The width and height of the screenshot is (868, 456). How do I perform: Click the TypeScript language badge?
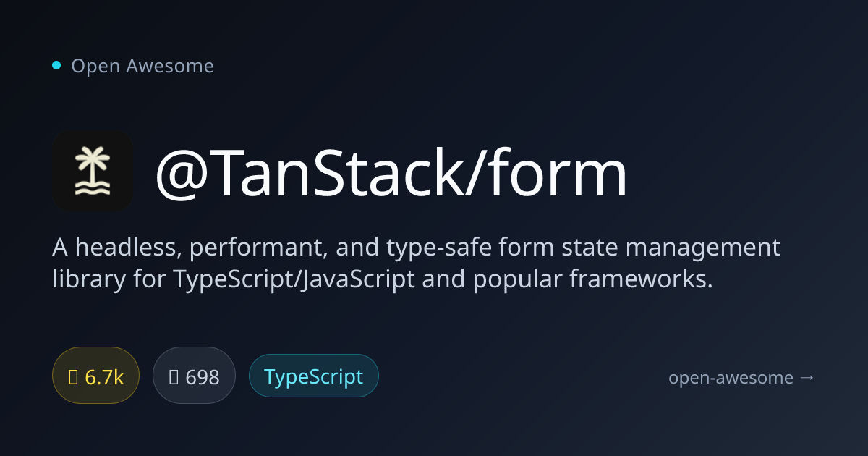point(313,376)
